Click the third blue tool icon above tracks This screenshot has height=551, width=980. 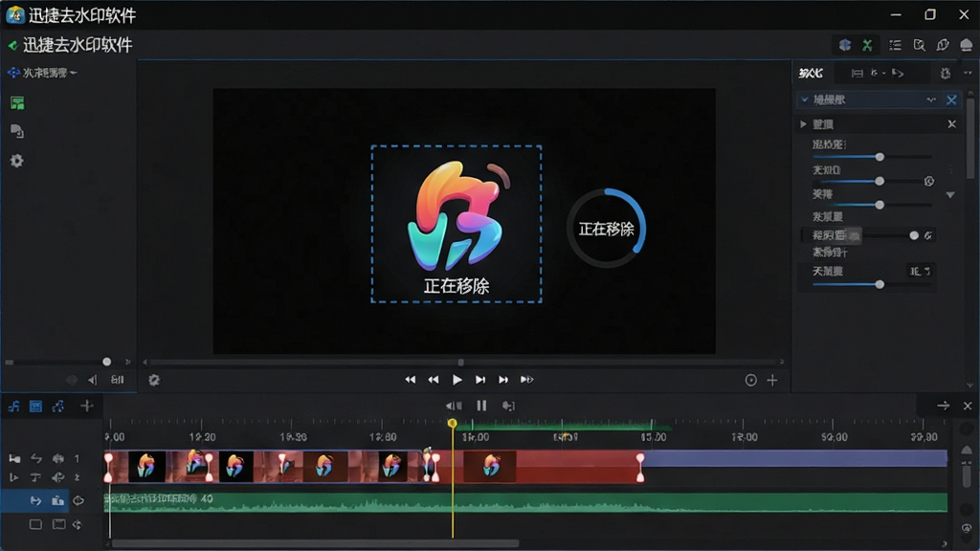coord(58,407)
